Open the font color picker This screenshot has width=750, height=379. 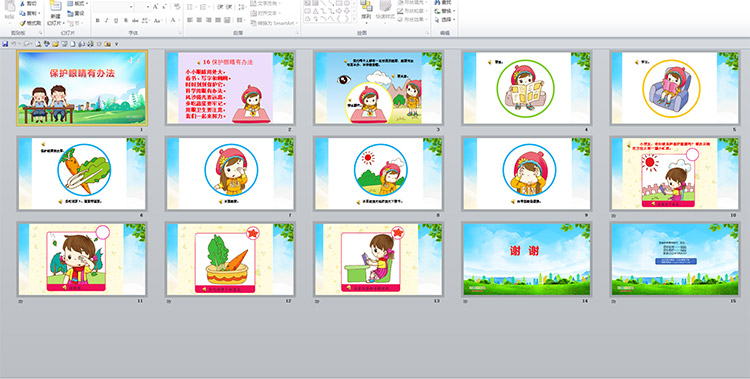[174, 21]
